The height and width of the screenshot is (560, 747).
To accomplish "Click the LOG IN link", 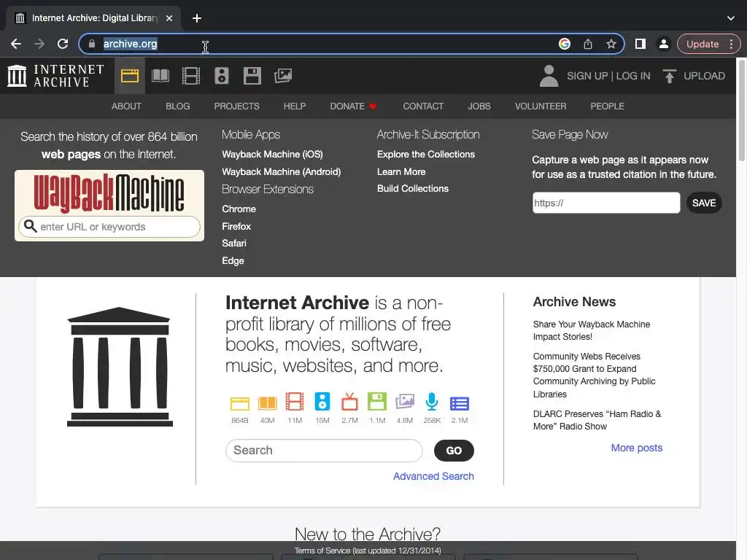I will point(632,76).
